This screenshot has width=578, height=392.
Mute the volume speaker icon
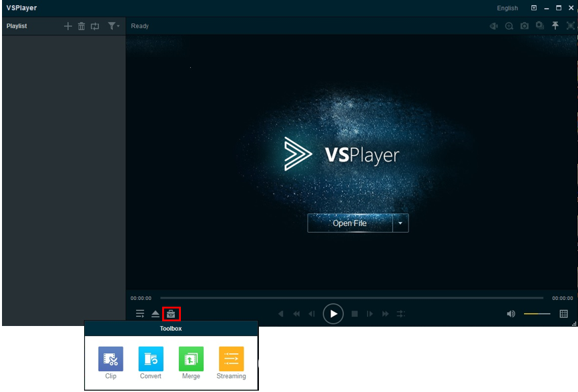(x=511, y=314)
